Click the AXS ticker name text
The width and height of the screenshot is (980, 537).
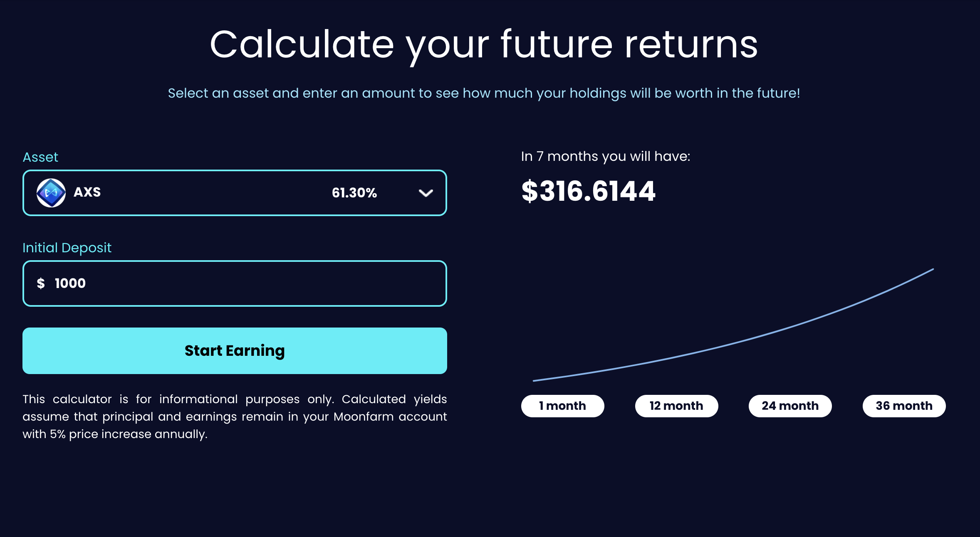click(x=87, y=192)
